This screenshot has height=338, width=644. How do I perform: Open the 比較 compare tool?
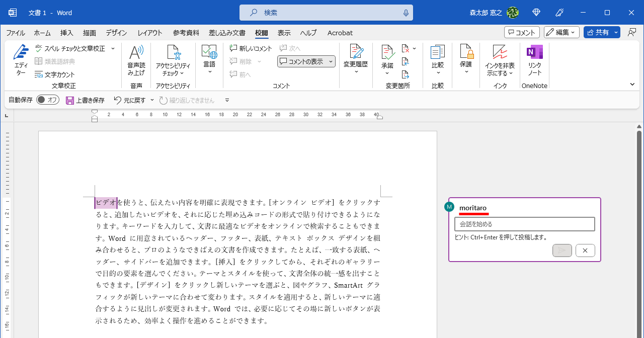[437, 60]
